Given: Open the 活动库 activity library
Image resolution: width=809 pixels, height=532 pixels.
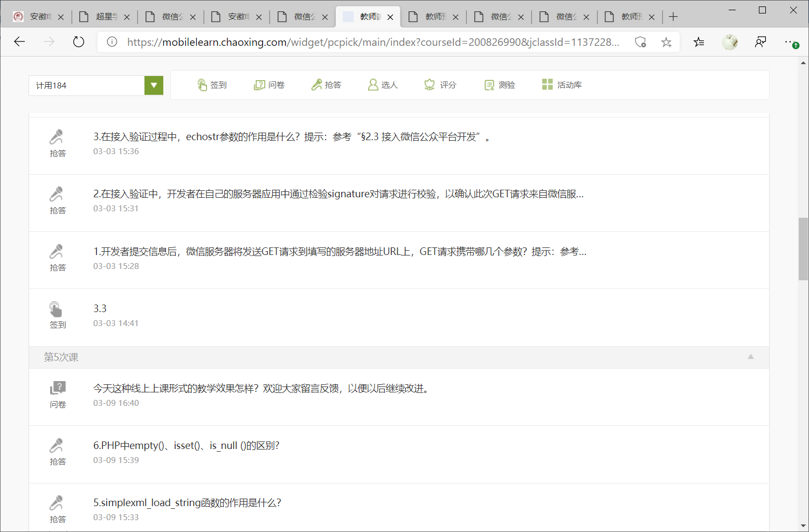Looking at the screenshot, I should pyautogui.click(x=562, y=85).
